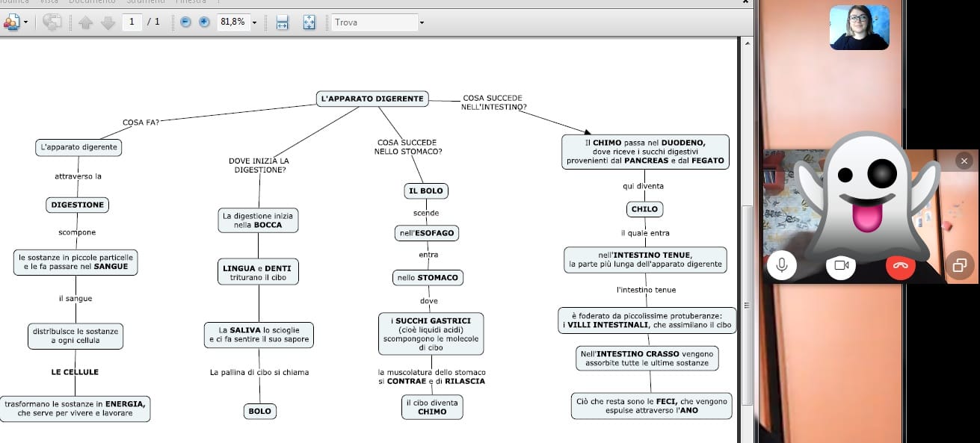
Task: Click the collaborate/share icon in the toolbar
Action: (x=11, y=22)
